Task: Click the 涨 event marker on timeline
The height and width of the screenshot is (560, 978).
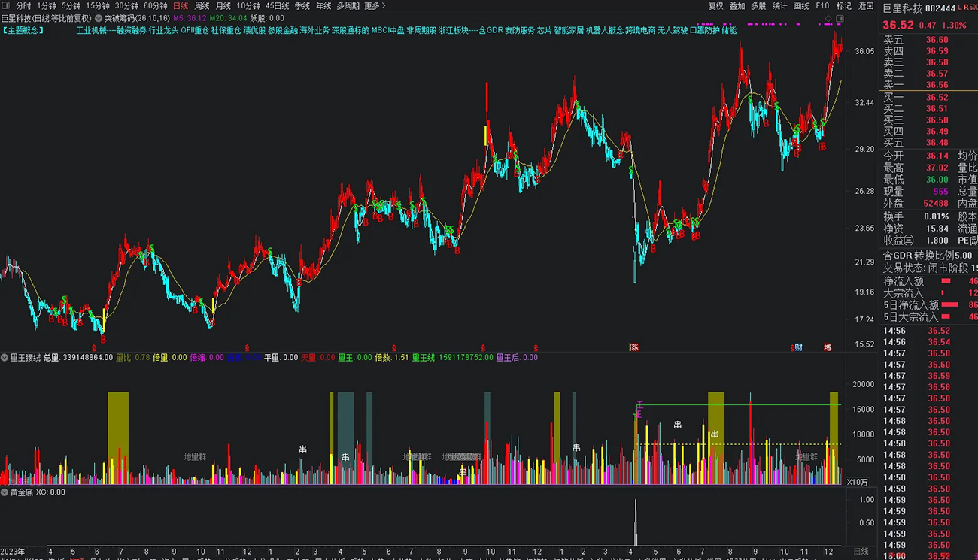Action: click(633, 347)
